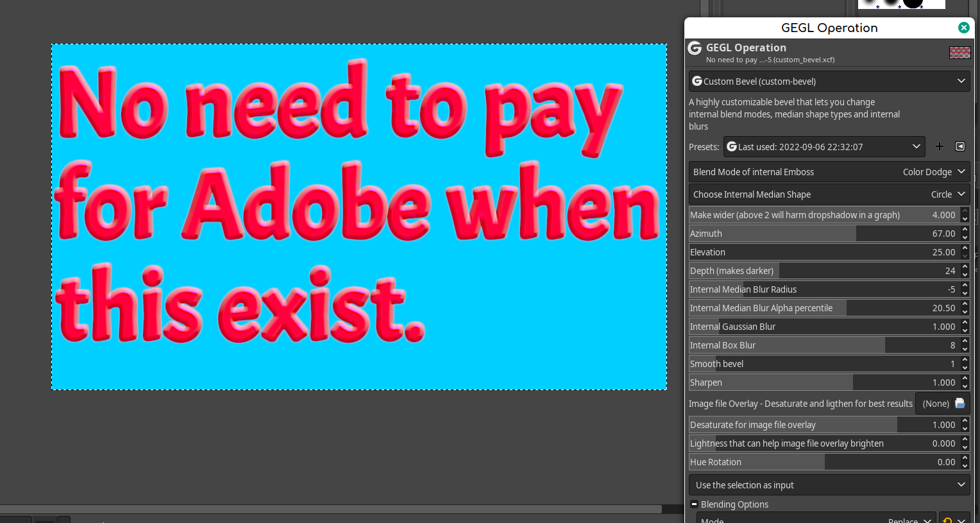Close the GEGL Operation dialog

pyautogui.click(x=963, y=28)
